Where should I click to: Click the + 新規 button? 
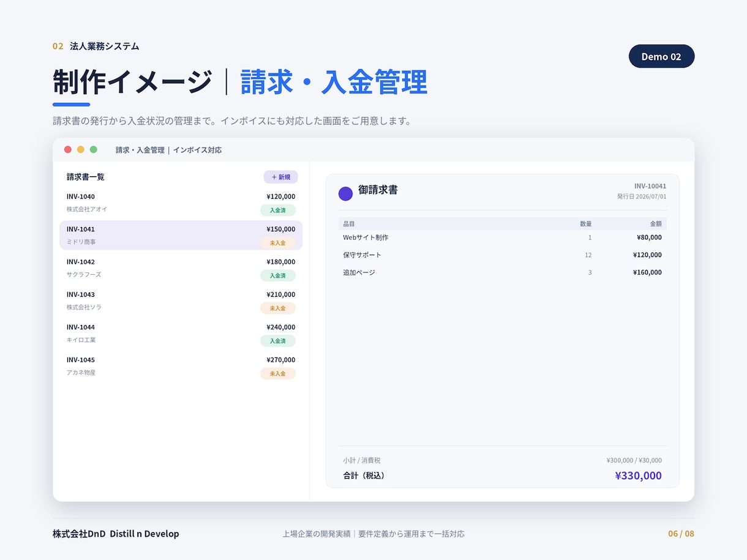280,177
